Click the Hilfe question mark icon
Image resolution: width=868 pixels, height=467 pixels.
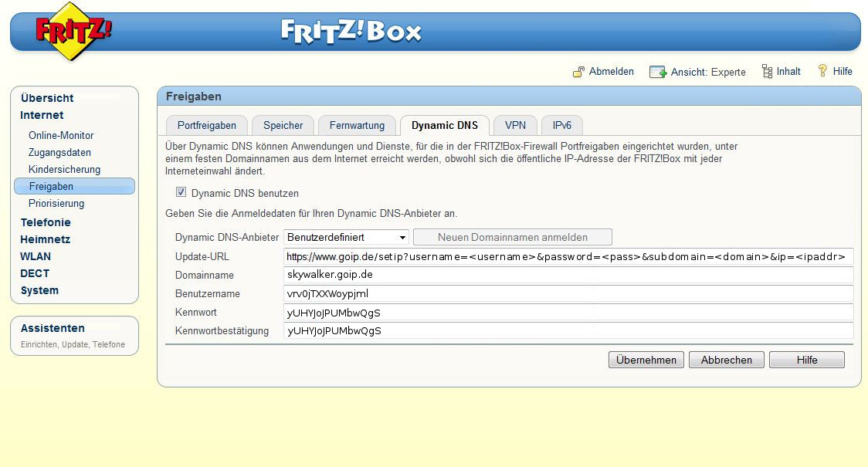(x=822, y=71)
